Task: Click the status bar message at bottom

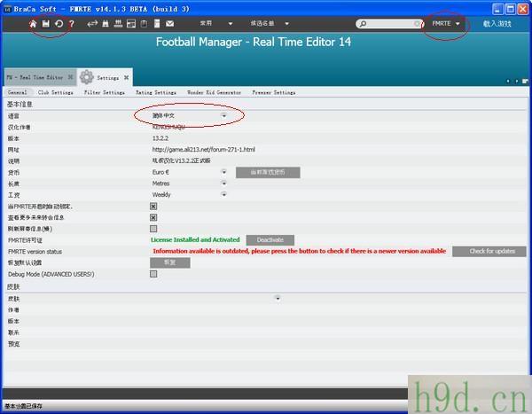Action: tap(23, 406)
